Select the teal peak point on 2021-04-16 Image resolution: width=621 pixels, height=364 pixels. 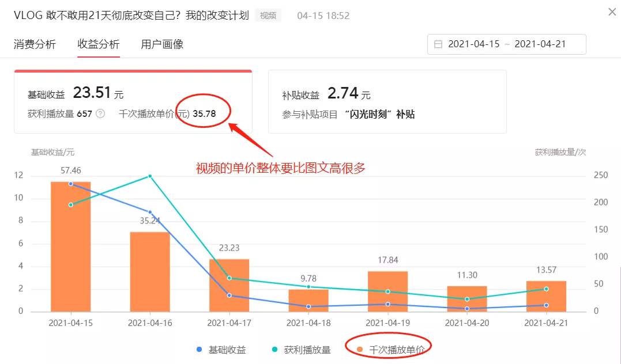(151, 176)
